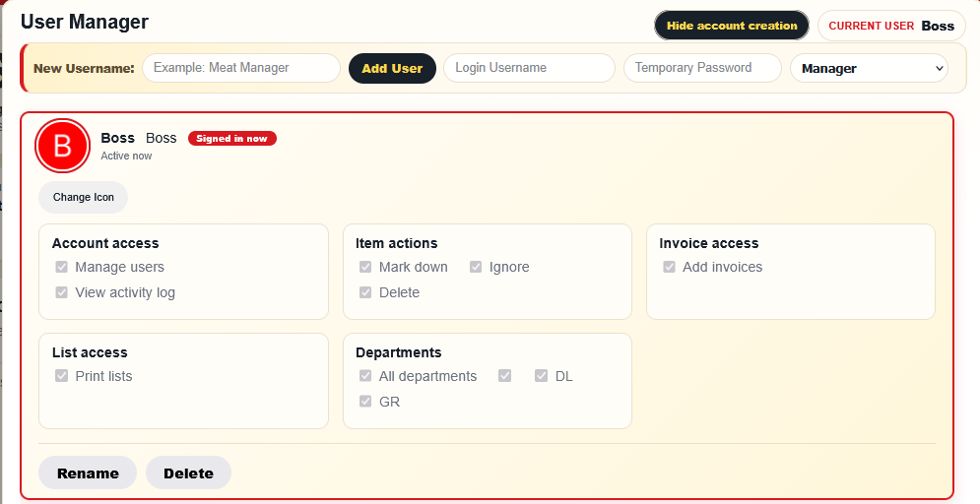Screen dimensions: 980x504
Task: Click the Delete user button
Action: point(189,472)
